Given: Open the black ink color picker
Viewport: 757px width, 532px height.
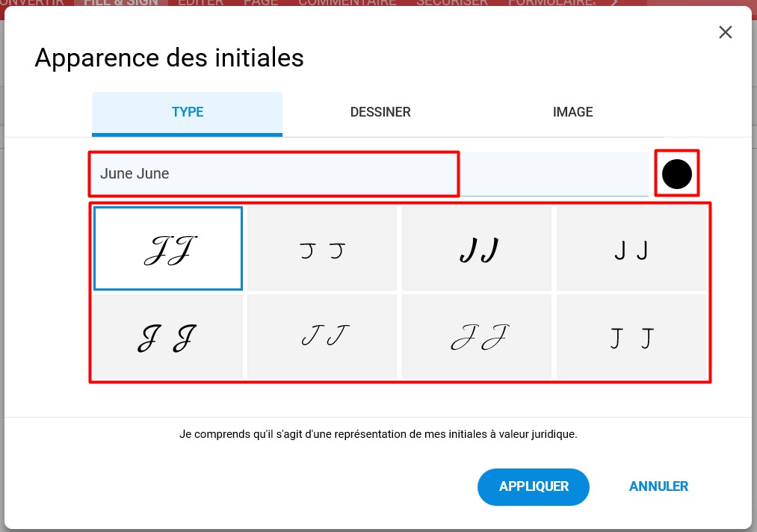Looking at the screenshot, I should 677,174.
